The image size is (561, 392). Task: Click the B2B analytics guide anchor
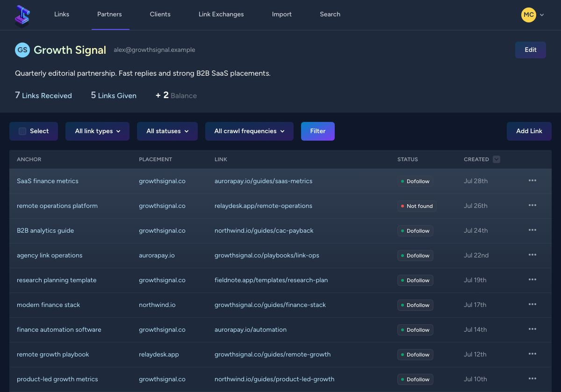[45, 230]
